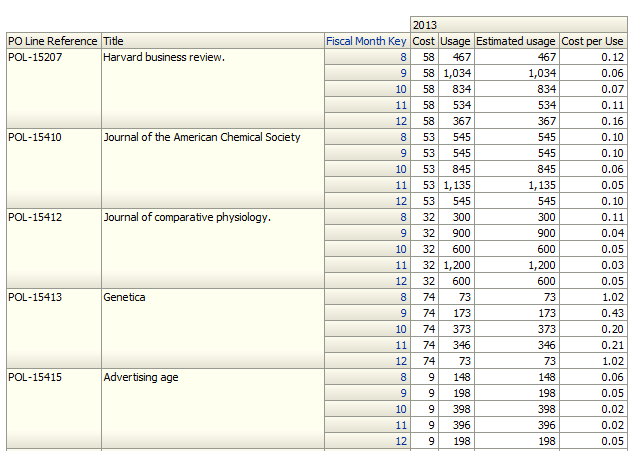Click the Usage column header
This screenshot has width=629, height=451.
pos(456,41)
